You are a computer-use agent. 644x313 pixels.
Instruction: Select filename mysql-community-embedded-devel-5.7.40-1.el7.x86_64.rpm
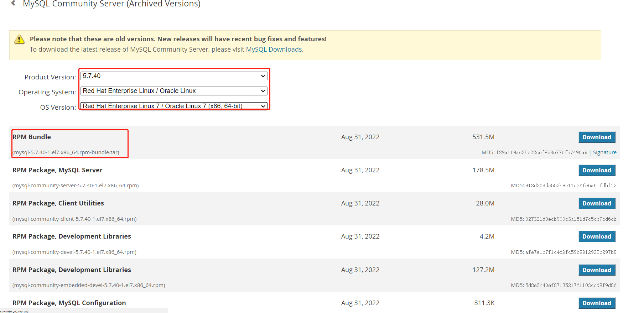point(89,285)
